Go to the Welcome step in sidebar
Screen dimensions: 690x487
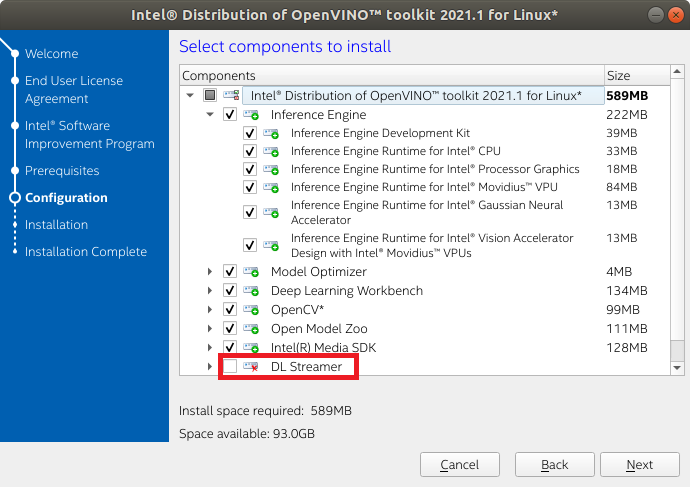[x=51, y=54]
